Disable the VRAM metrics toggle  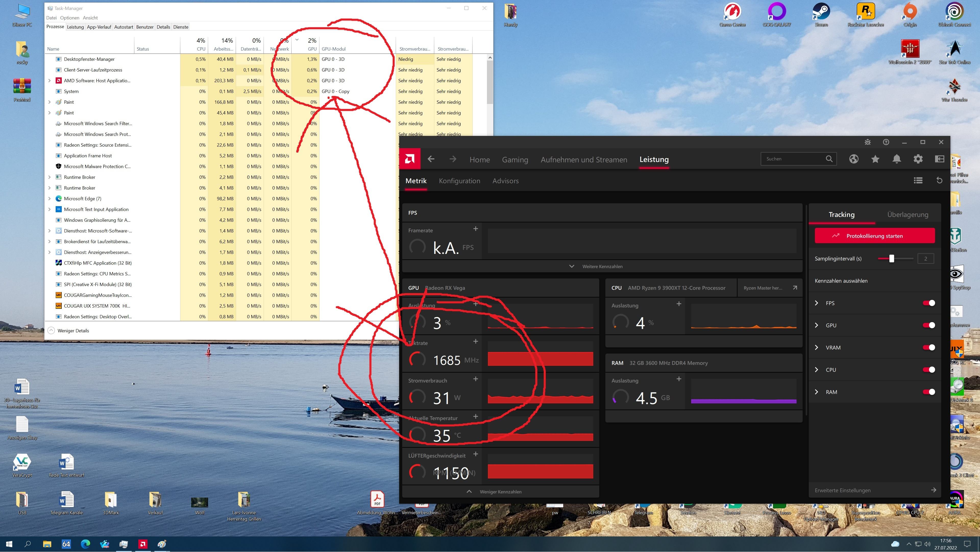[x=929, y=348]
